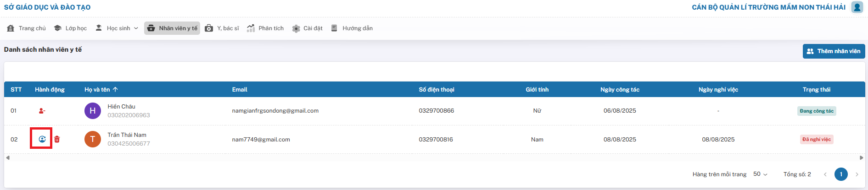This screenshot has width=868, height=190.
Task: Open the Hướng dẫn guide page
Action: pyautogui.click(x=352, y=28)
